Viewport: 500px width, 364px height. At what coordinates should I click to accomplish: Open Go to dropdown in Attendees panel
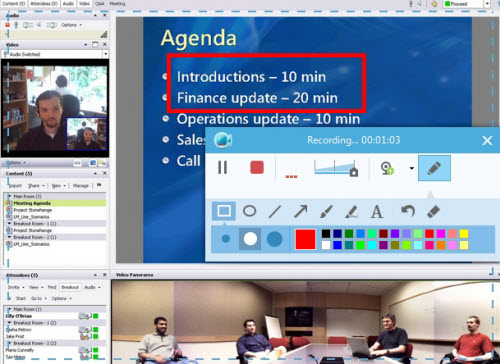(39, 298)
